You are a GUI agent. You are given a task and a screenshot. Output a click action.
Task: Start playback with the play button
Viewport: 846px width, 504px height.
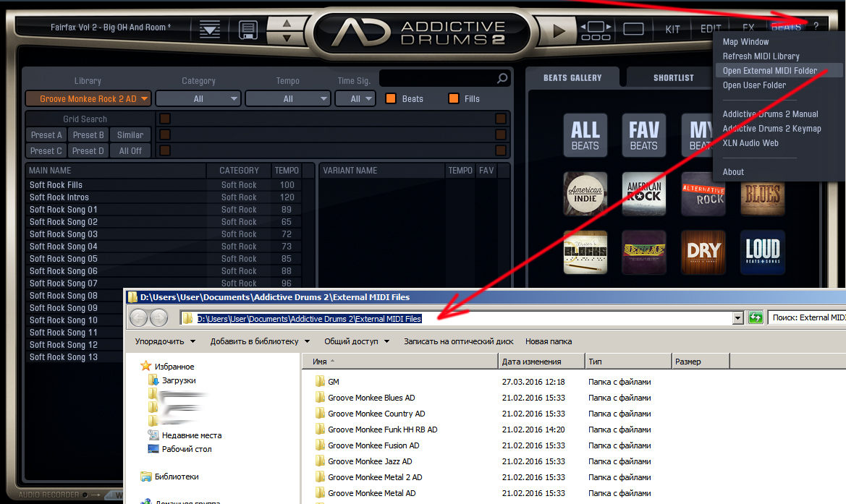click(x=559, y=30)
